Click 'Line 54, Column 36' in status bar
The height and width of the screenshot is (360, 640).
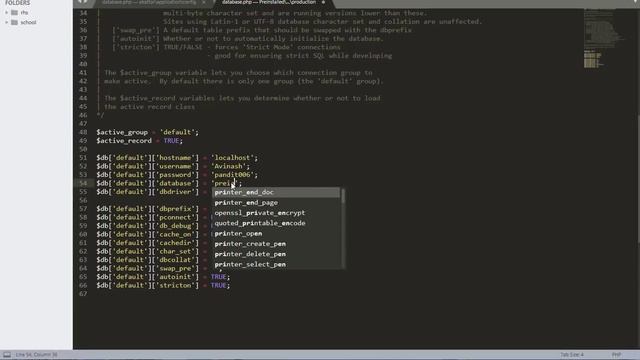(x=37, y=355)
